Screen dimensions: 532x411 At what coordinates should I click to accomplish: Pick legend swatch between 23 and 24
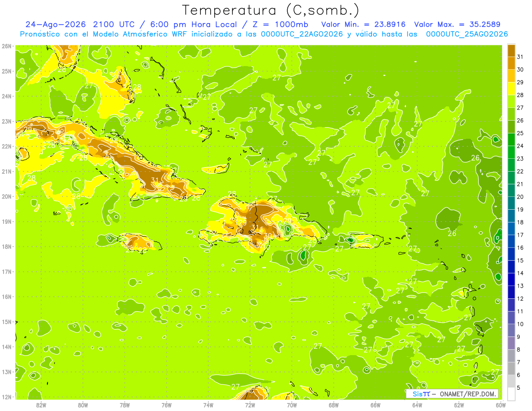[511, 152]
